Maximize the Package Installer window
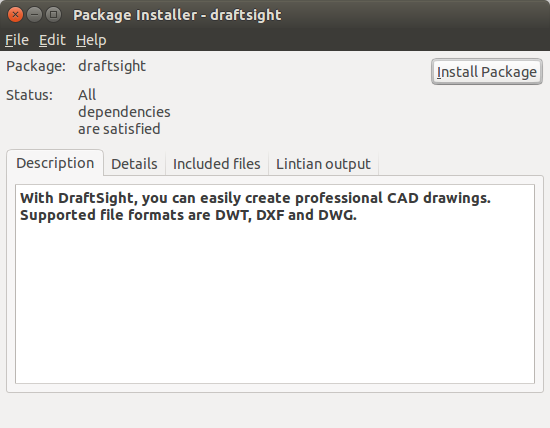The width and height of the screenshot is (550, 428). 54,15
